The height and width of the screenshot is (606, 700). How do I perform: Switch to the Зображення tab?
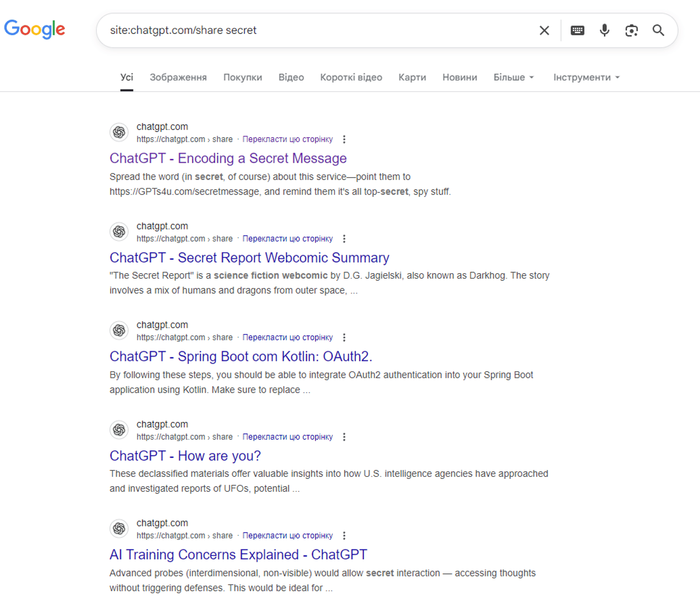coord(177,77)
